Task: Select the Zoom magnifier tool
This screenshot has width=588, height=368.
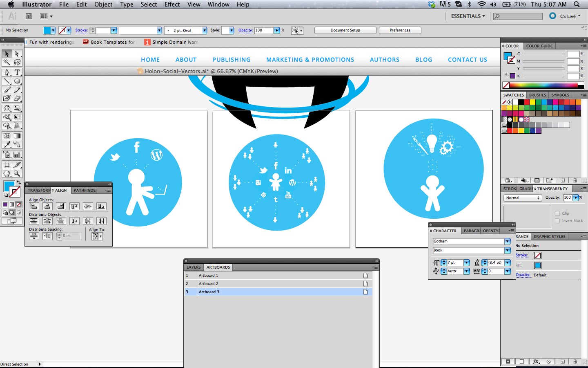Action: 17,174
